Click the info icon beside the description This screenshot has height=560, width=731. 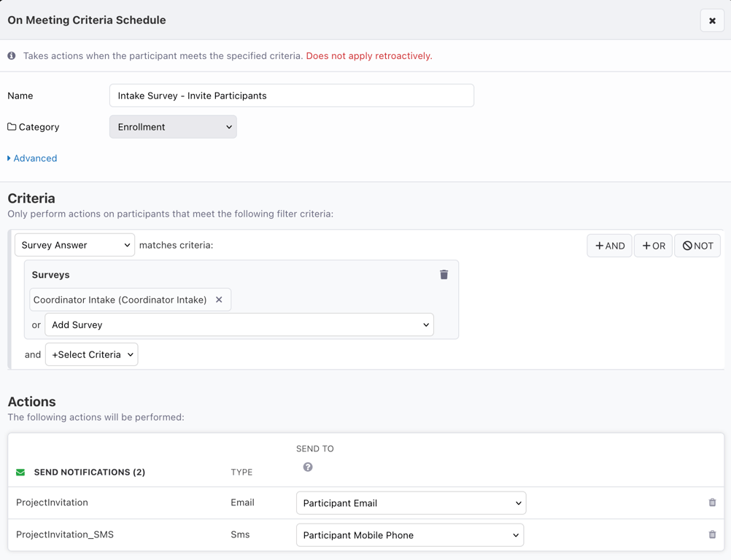pyautogui.click(x=12, y=56)
